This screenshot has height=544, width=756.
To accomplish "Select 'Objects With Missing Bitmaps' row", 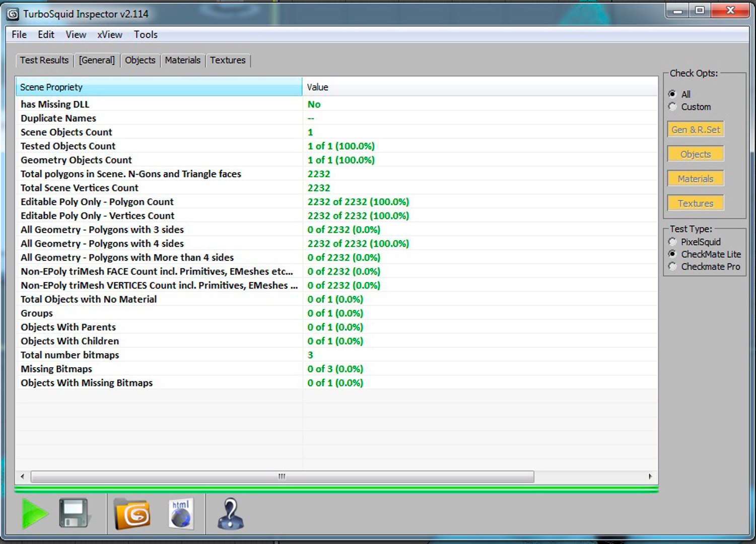I will [x=336, y=383].
